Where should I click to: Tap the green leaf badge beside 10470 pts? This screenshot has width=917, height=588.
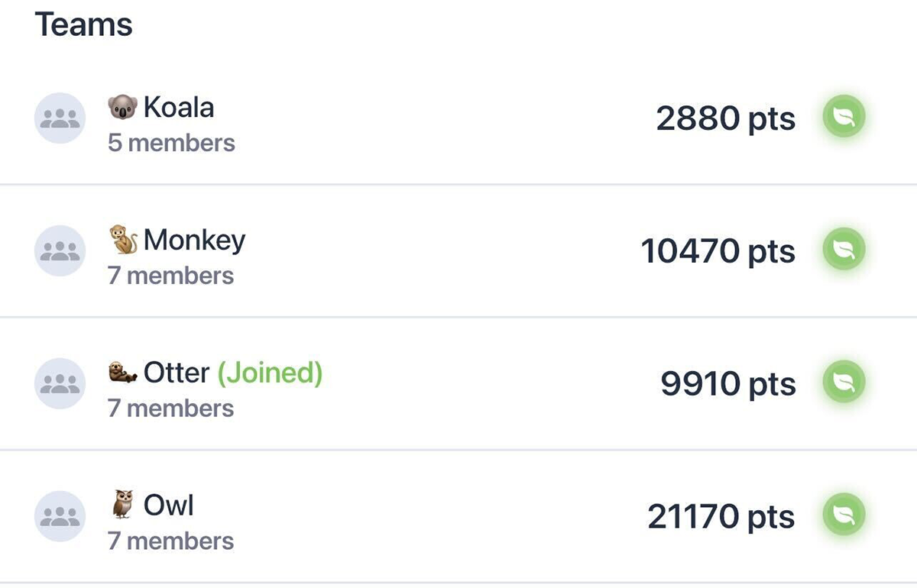[844, 250]
